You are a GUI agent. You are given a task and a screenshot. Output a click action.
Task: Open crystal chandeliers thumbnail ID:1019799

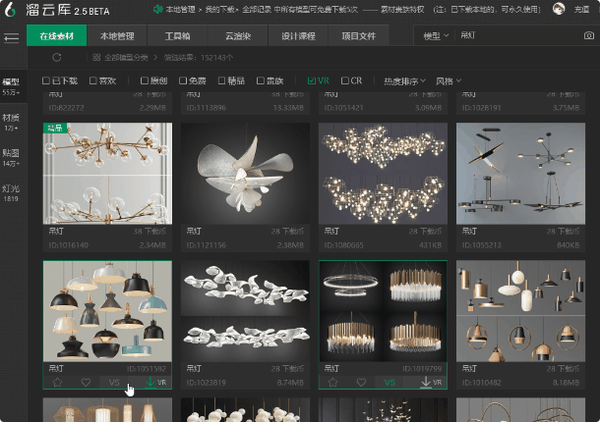pyautogui.click(x=383, y=311)
